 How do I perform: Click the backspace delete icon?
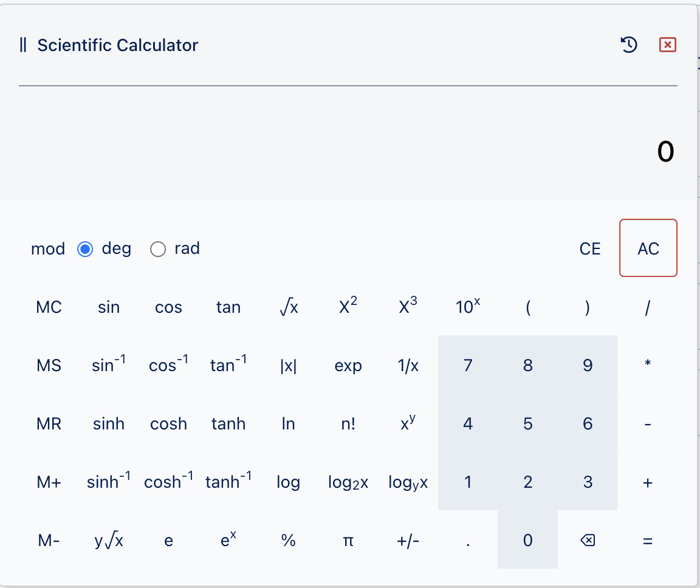(x=588, y=540)
